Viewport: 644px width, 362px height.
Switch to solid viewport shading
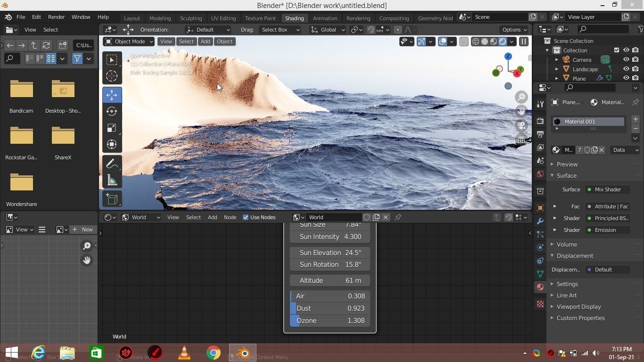coord(485,41)
